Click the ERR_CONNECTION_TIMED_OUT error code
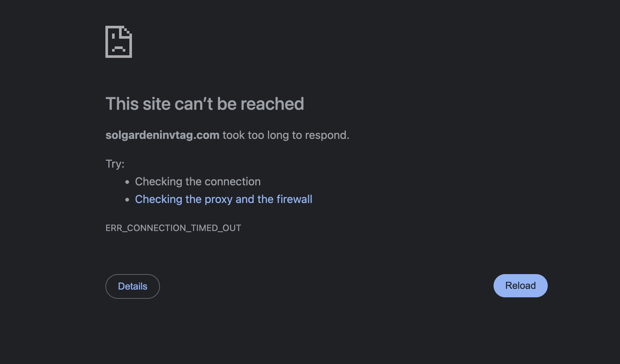This screenshot has height=364, width=620. click(x=173, y=228)
